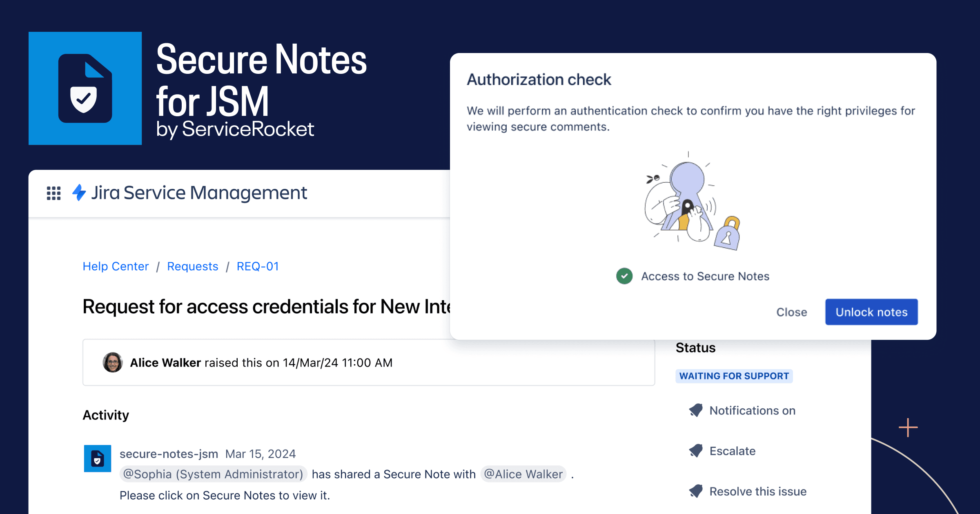
Task: Click the Alice Walker name in the raised-by box
Action: coord(165,363)
